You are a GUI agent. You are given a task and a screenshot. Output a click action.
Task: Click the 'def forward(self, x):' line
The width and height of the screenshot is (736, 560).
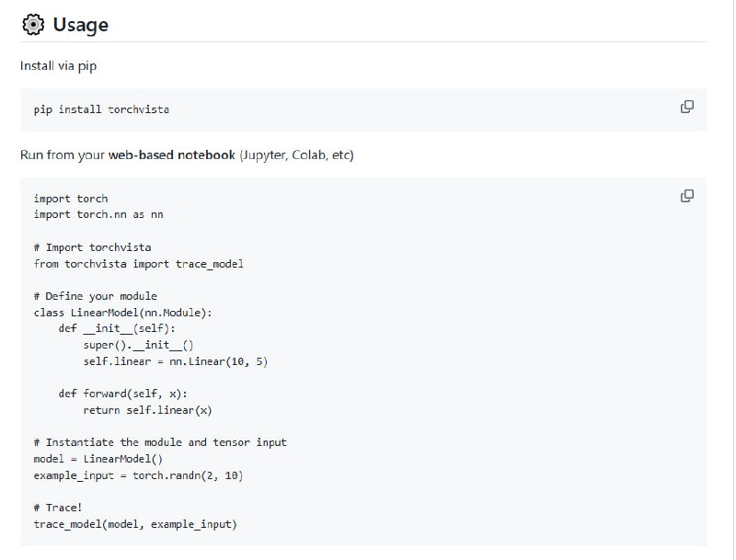(x=122, y=394)
